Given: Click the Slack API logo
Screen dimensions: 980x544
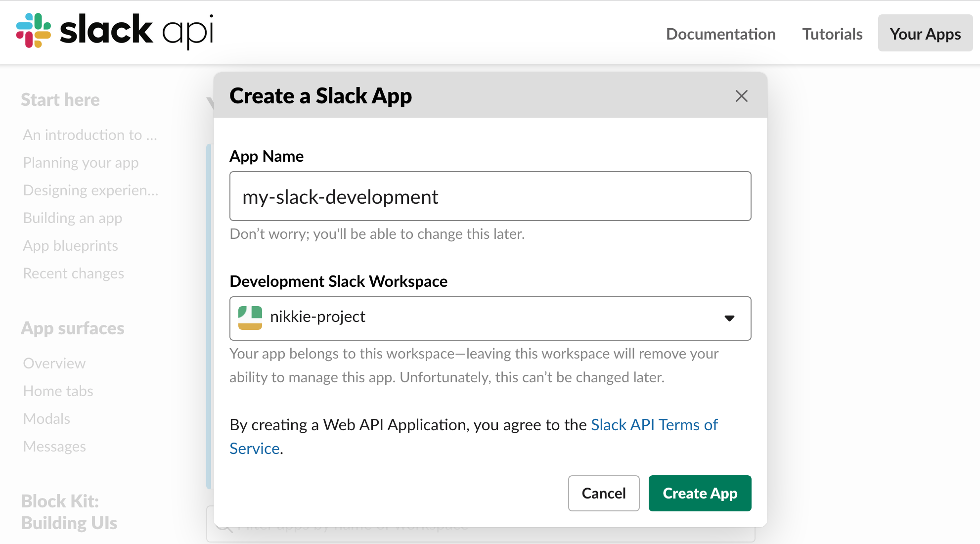Looking at the screenshot, I should click(x=115, y=31).
